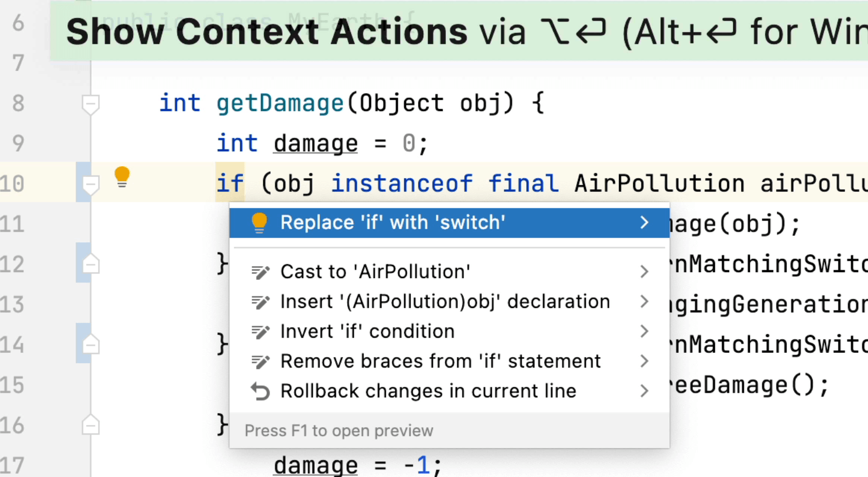This screenshot has width=868, height=477.
Task: Choose the 'Cast to AirPollution' quick fix
Action: [375, 272]
